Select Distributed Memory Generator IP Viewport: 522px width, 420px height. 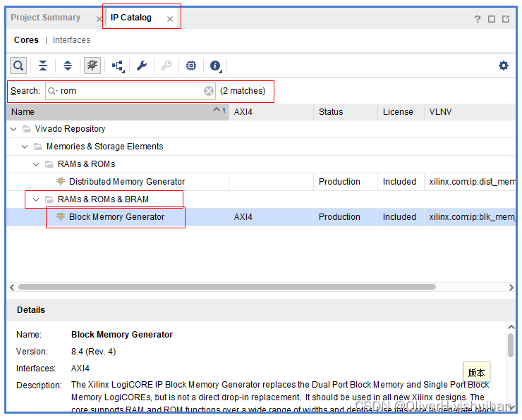[127, 182]
